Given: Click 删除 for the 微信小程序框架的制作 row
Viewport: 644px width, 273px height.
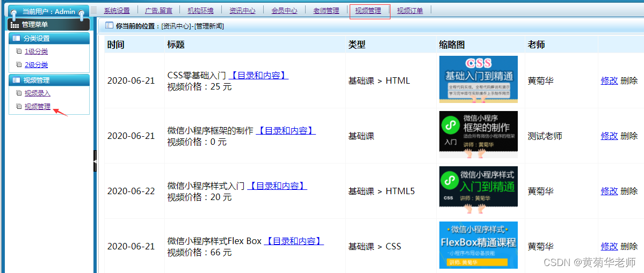Looking at the screenshot, I should pyautogui.click(x=629, y=136).
